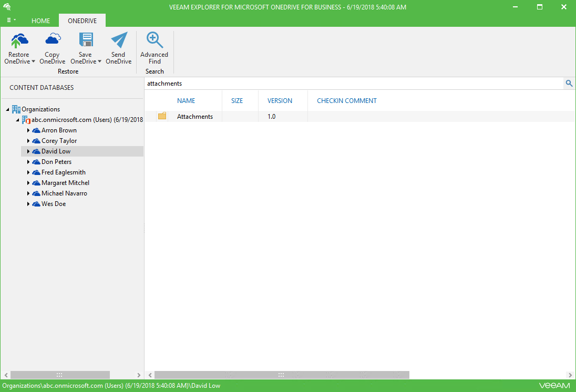Screen dimensions: 576x392
Task: Open the main application menu button
Action: [x=12, y=20]
